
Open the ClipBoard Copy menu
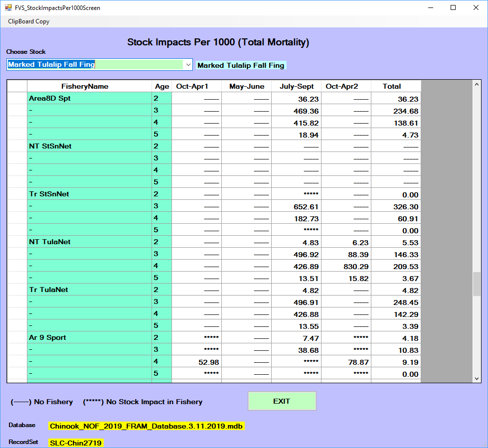[x=28, y=21]
